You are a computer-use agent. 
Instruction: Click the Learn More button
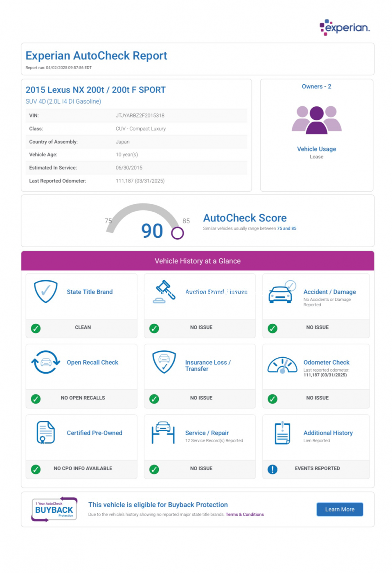pyautogui.click(x=340, y=509)
